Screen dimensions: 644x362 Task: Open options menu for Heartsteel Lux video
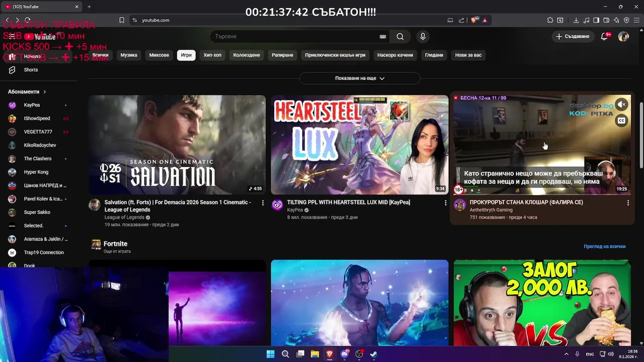click(x=445, y=203)
